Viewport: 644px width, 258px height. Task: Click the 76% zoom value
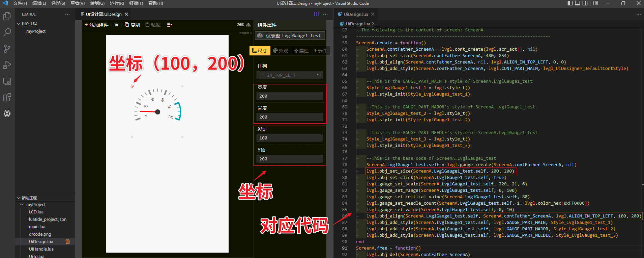(x=240, y=25)
